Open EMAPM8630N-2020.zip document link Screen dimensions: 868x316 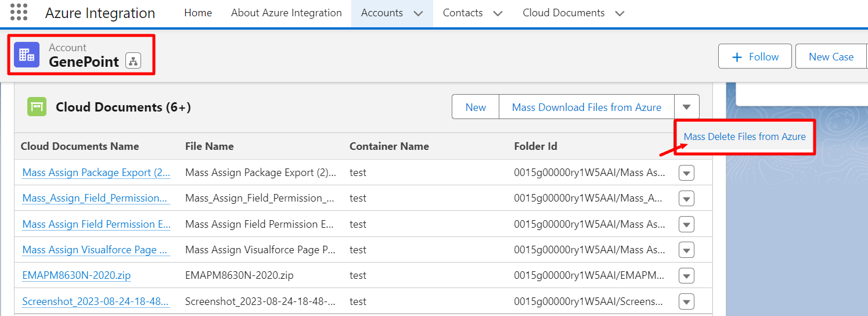tap(77, 275)
